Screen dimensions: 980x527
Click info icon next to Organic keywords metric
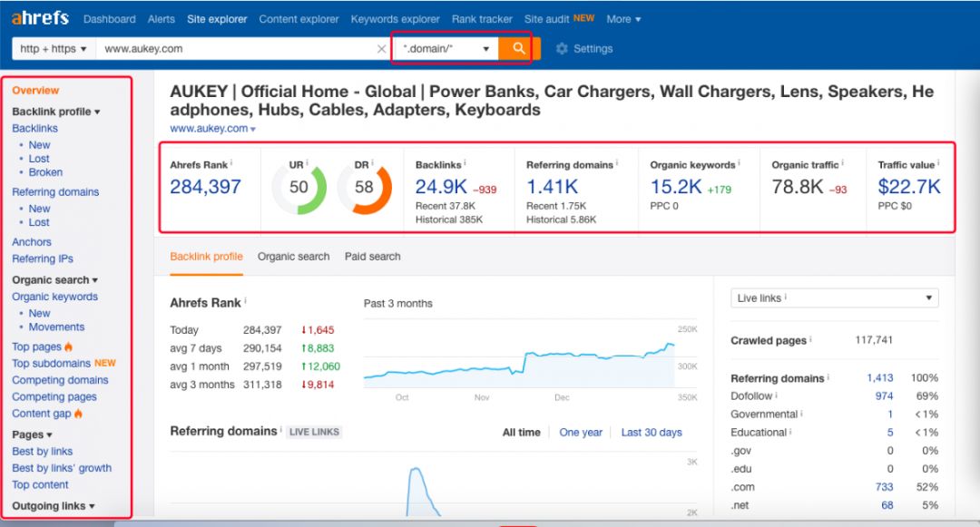(739, 163)
